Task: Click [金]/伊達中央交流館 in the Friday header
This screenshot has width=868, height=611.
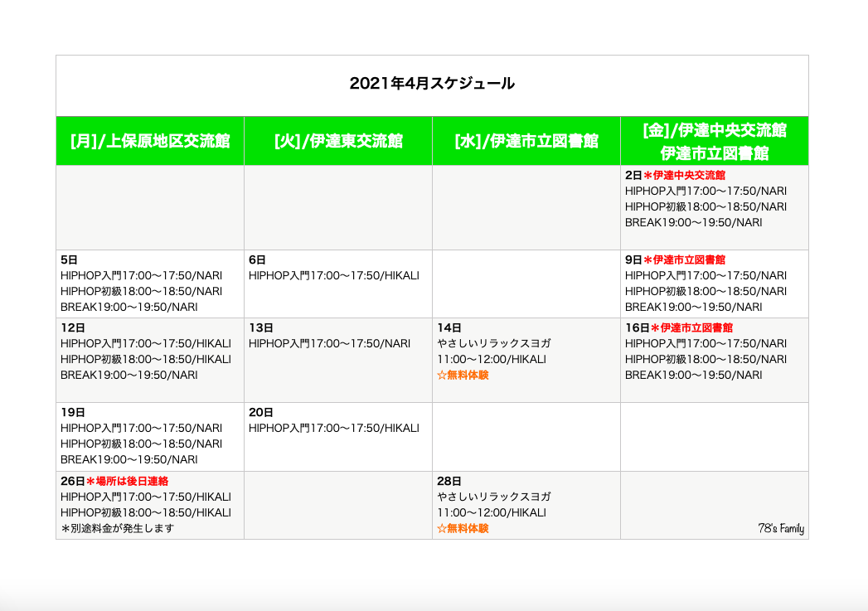Action: click(x=715, y=130)
